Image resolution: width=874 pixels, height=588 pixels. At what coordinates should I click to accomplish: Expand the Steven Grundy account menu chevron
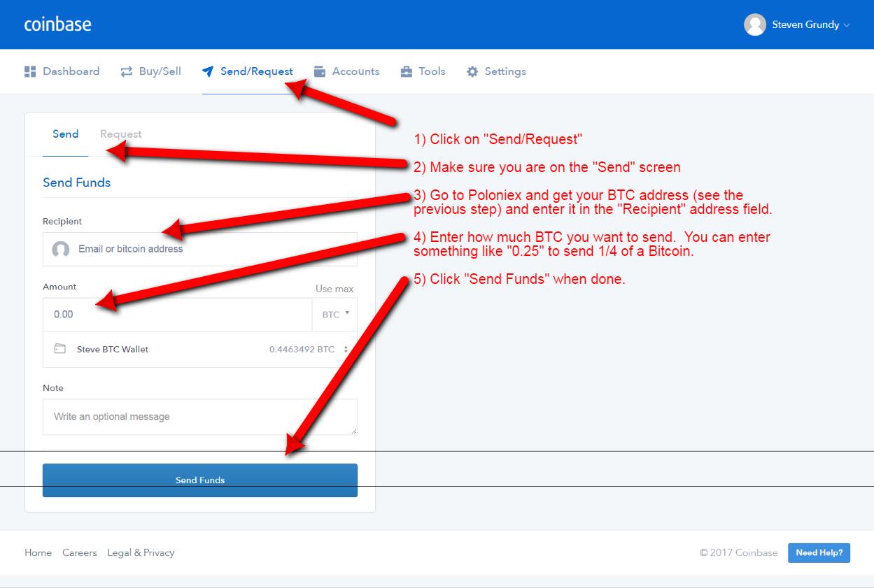847,25
